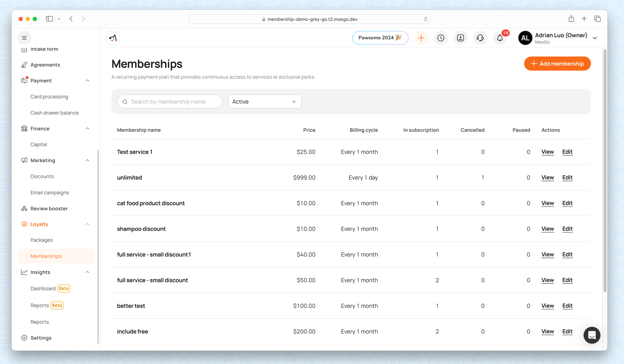This screenshot has width=624, height=364.
Task: Open Email campaigns sidebar item
Action: pyautogui.click(x=50, y=192)
